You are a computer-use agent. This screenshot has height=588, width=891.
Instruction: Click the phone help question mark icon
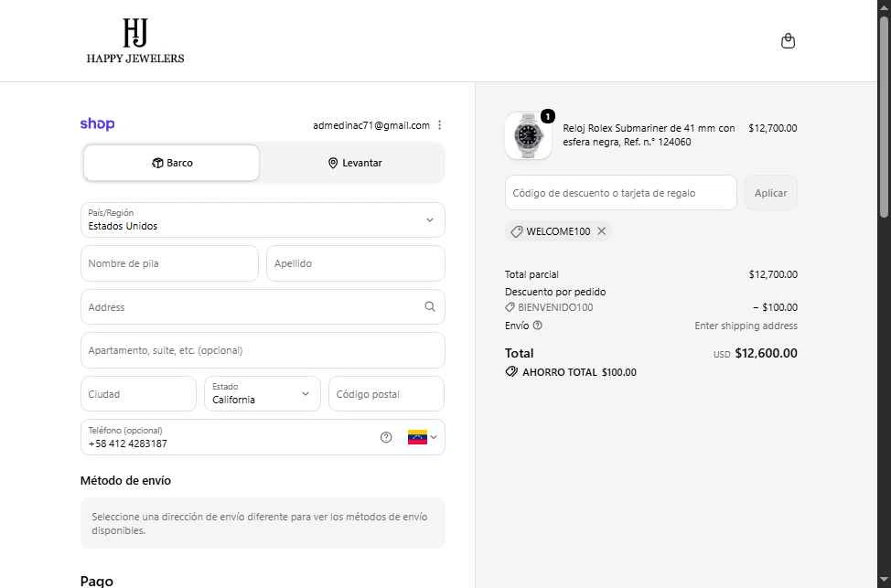tap(386, 437)
